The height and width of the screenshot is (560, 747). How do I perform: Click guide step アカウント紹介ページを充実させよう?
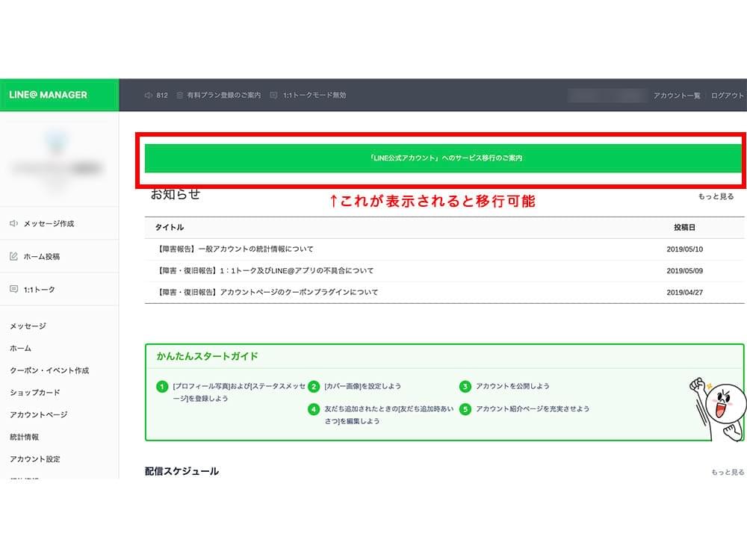click(x=533, y=409)
